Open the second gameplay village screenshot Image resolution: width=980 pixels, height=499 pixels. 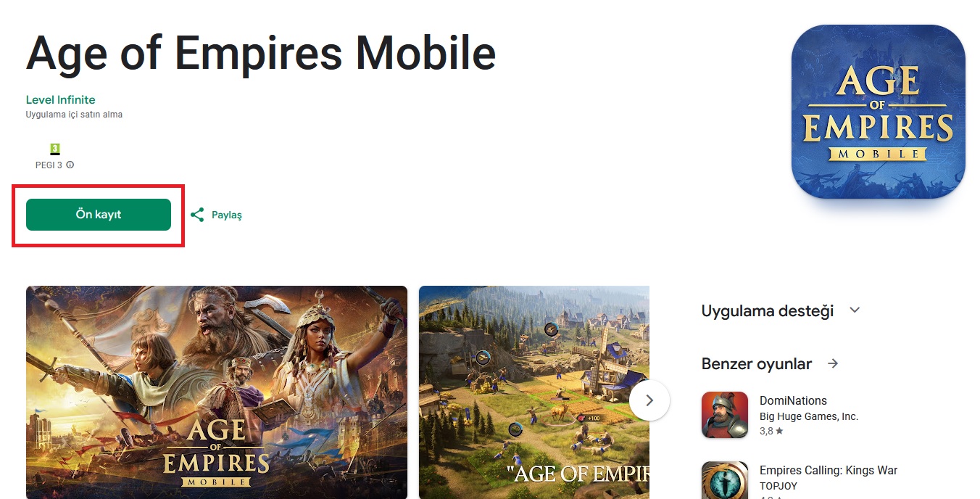tap(534, 392)
